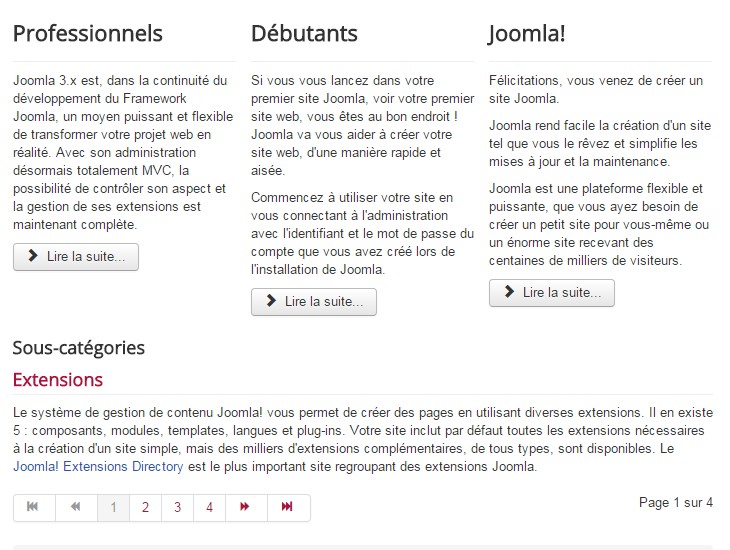730x550 pixels.
Task: Click the 'Page 1 sur 4' counter
Action: tap(676, 502)
